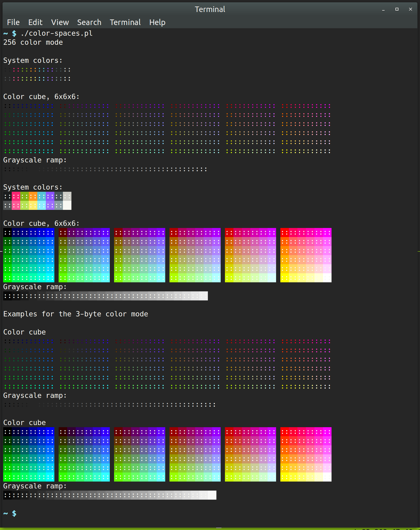Close the Terminal window
Viewport: 420px width, 530px height.
coord(410,9)
